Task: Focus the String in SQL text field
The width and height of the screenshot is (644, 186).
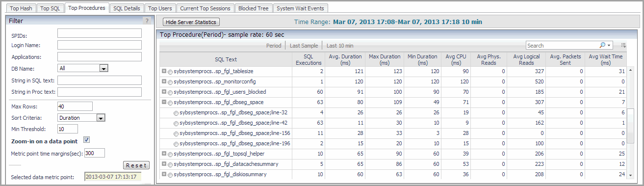Action: pos(99,80)
